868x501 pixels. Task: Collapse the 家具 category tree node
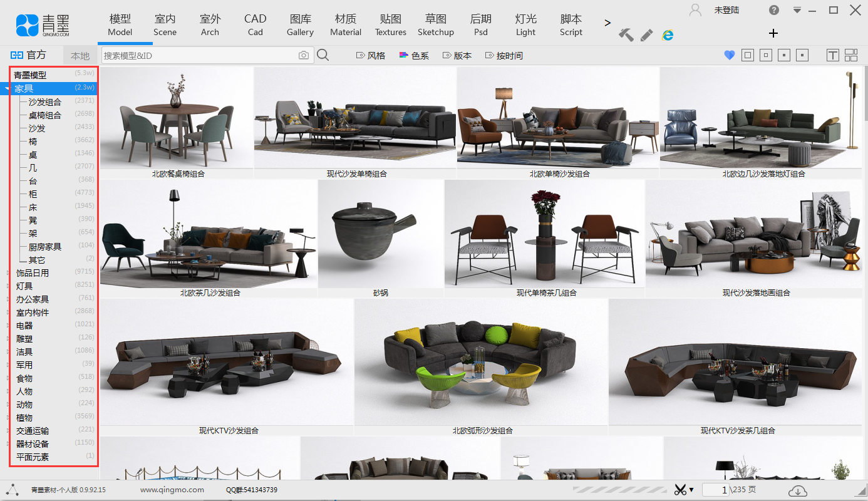[x=8, y=89]
